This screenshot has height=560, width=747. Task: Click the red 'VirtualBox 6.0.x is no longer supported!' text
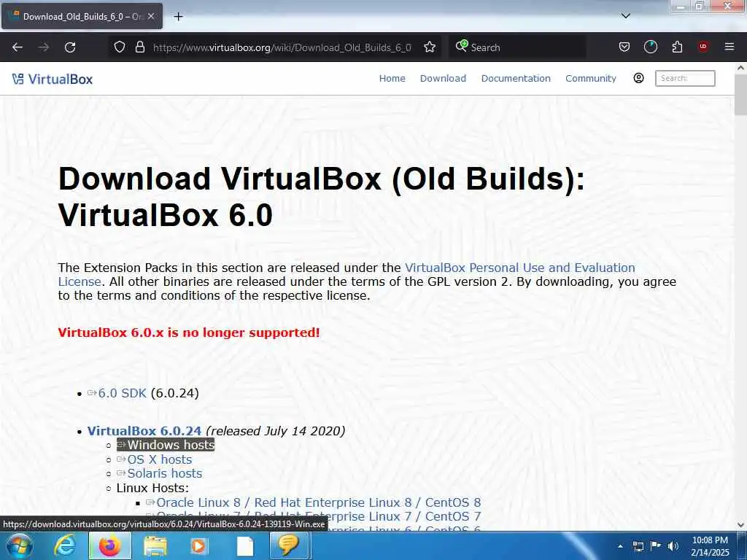tap(189, 332)
